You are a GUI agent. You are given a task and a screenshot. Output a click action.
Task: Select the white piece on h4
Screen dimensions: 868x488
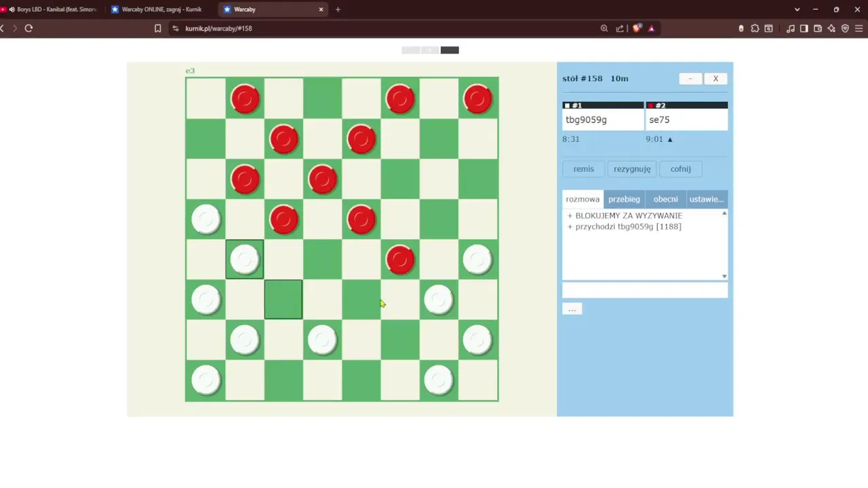[x=477, y=259]
